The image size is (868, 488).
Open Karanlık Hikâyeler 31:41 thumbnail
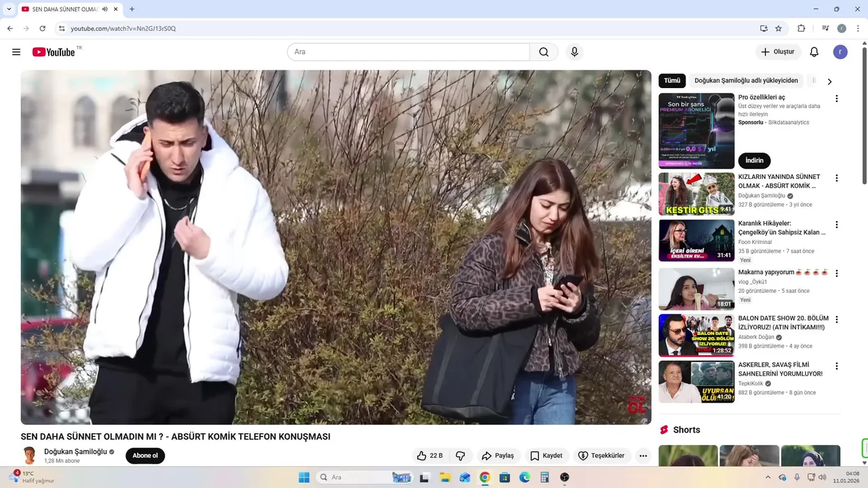point(696,240)
